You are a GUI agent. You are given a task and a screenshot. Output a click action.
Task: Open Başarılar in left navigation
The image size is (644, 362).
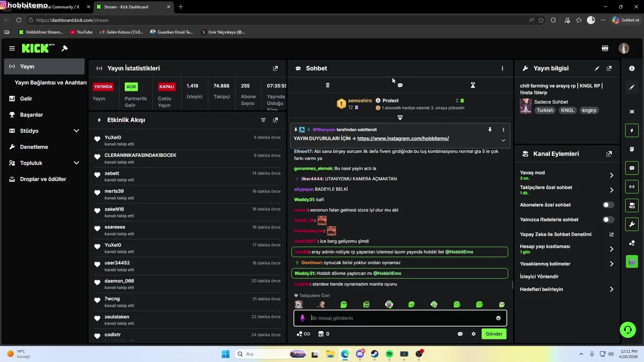click(x=44, y=115)
